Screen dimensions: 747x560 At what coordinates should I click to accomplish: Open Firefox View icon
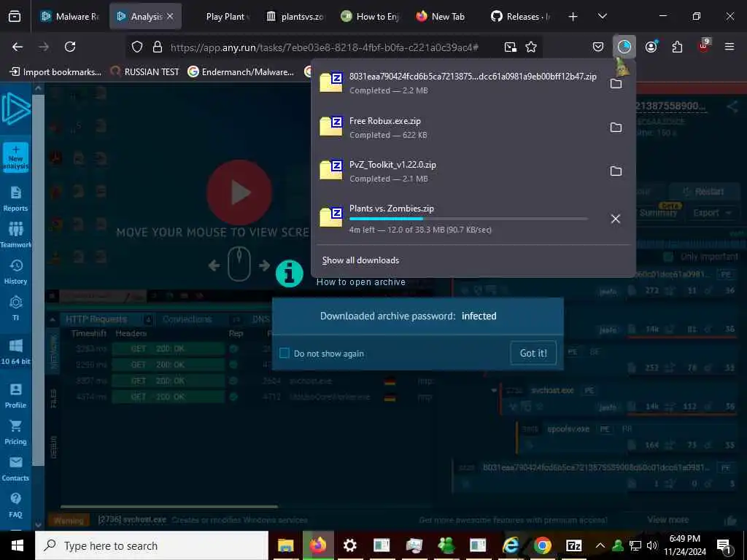pos(15,17)
